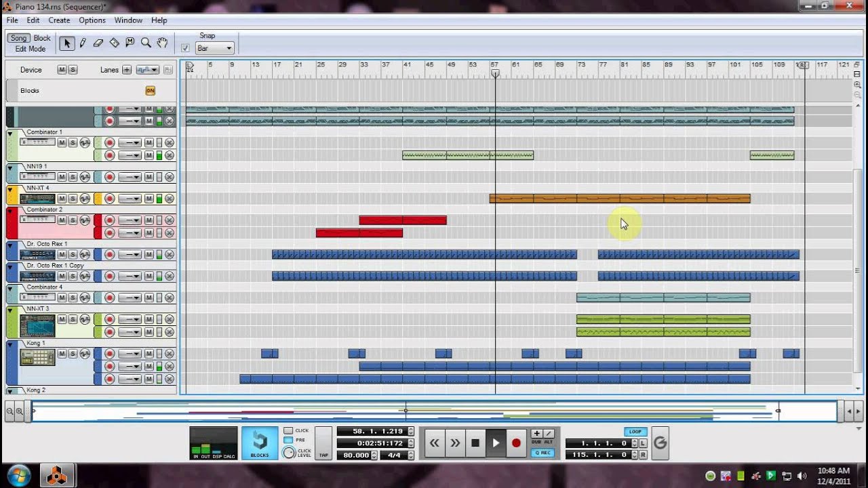Screen dimensions: 868x488
Task: Delete the NN-XT 4 note lane
Action: click(170, 199)
